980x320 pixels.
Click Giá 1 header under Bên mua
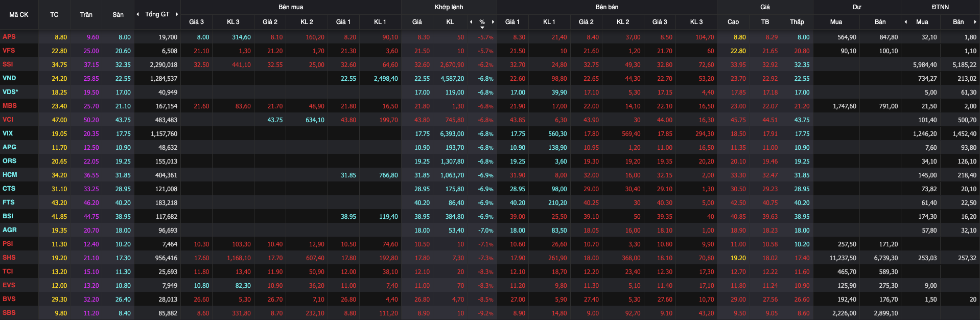343,22
